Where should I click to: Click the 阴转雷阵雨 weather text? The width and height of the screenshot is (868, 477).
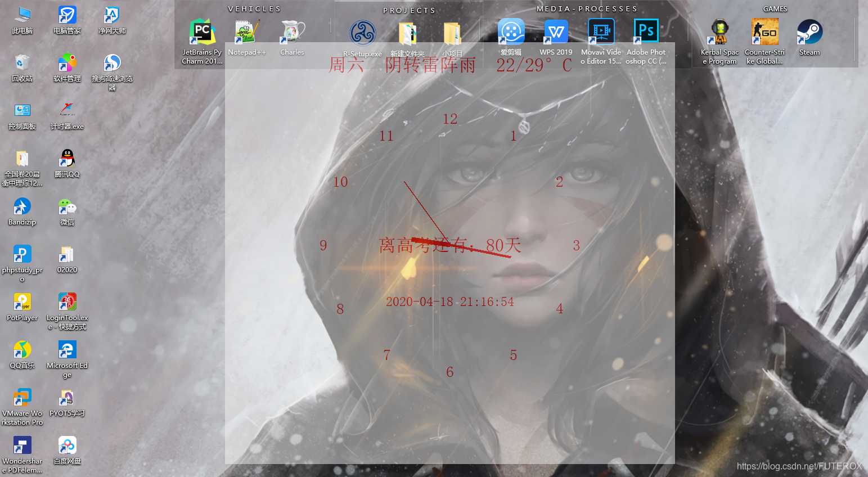point(430,65)
